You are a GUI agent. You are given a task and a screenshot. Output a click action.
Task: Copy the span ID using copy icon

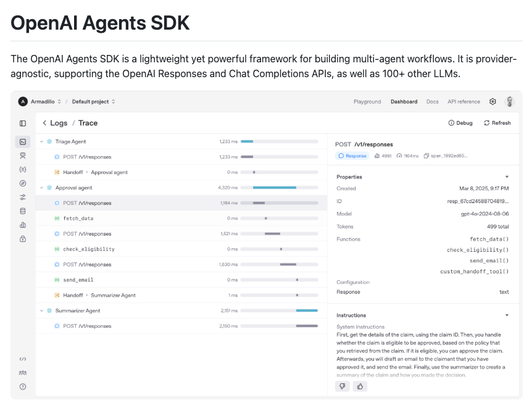pos(426,156)
